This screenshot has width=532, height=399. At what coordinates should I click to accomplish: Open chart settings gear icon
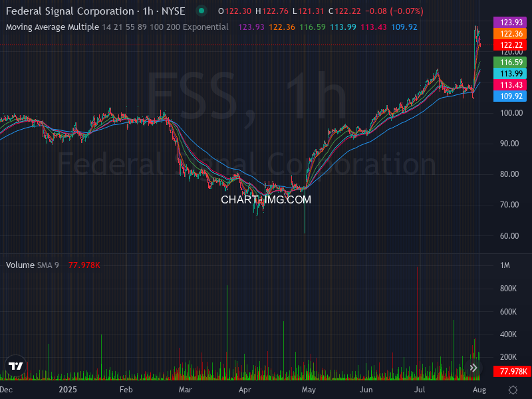[x=513, y=390]
